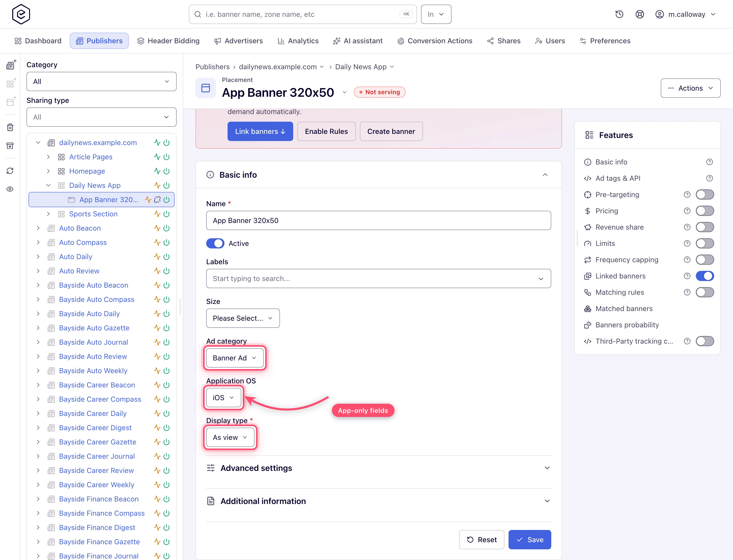This screenshot has height=560, width=733.
Task: Open the help lifebuoy icon
Action: (x=639, y=14)
